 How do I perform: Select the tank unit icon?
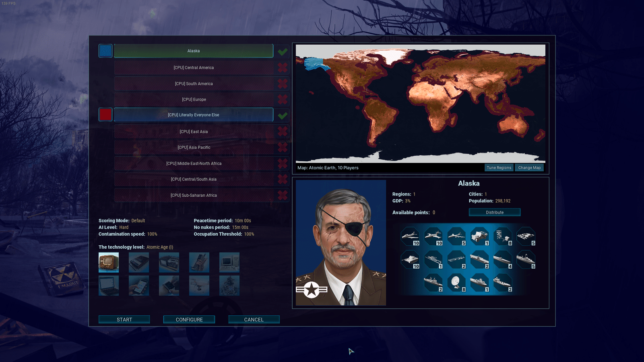point(410,260)
